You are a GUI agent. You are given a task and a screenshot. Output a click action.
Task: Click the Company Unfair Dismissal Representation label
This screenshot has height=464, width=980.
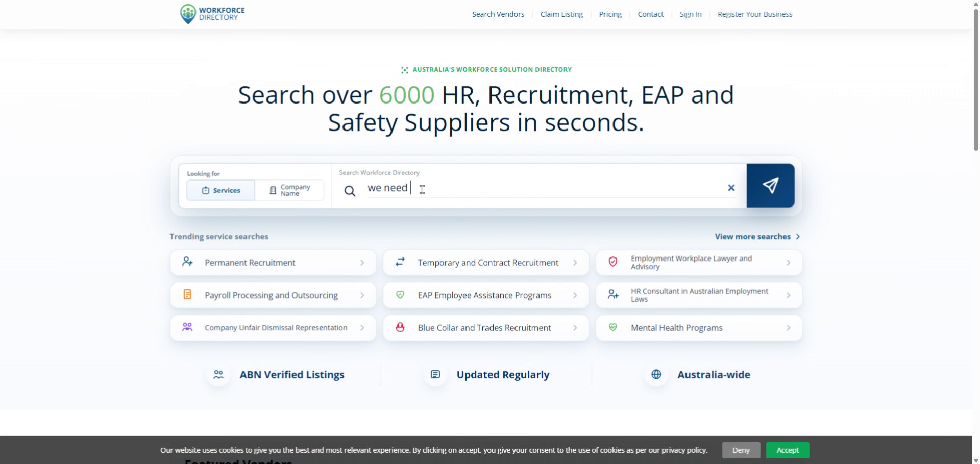[276, 328]
